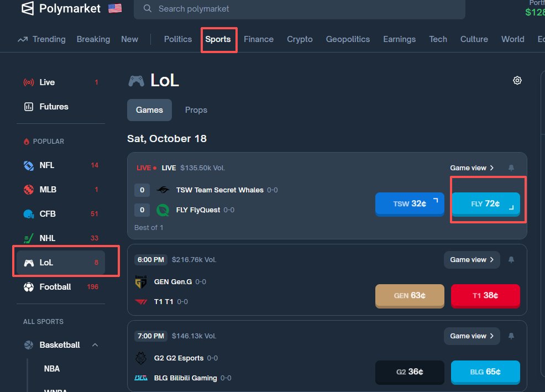The image size is (545, 392).
Task: Click G2 G2 Esports team name
Action: pos(179,358)
